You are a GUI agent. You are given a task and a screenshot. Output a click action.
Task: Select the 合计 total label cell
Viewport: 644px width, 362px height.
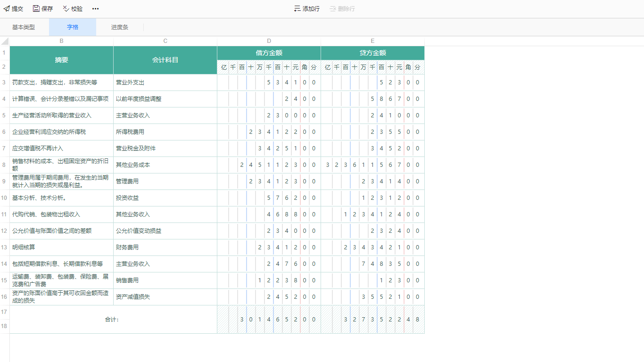pos(113,320)
